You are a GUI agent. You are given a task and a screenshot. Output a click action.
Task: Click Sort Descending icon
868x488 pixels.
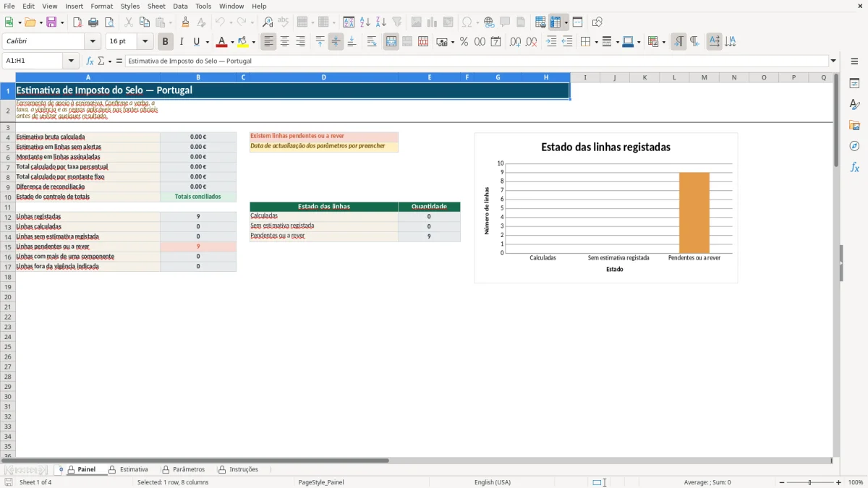(x=381, y=22)
